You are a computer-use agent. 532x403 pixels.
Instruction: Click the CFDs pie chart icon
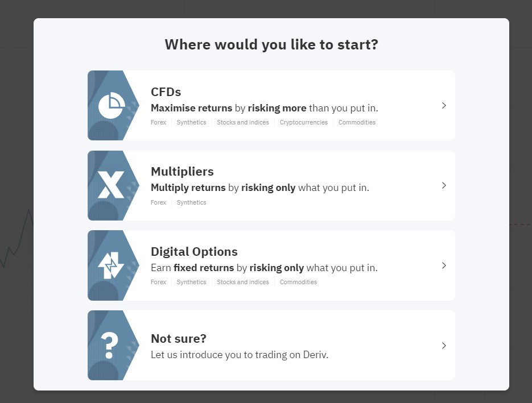112,105
